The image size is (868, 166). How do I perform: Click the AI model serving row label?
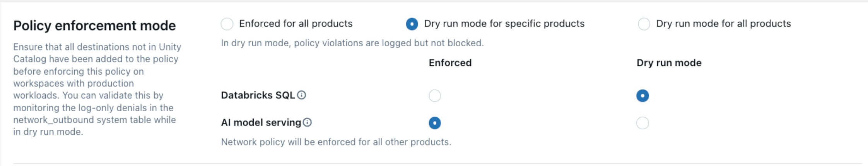coord(261,123)
